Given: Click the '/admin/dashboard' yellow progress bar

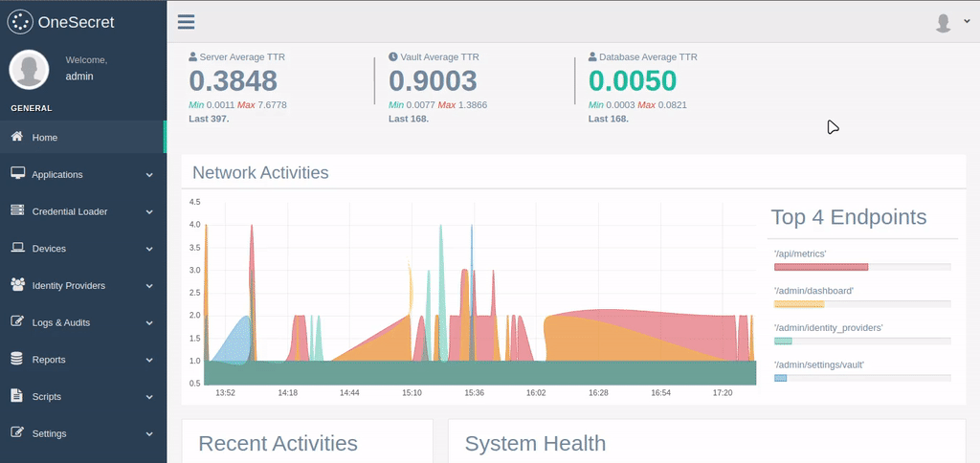Looking at the screenshot, I should [x=799, y=303].
